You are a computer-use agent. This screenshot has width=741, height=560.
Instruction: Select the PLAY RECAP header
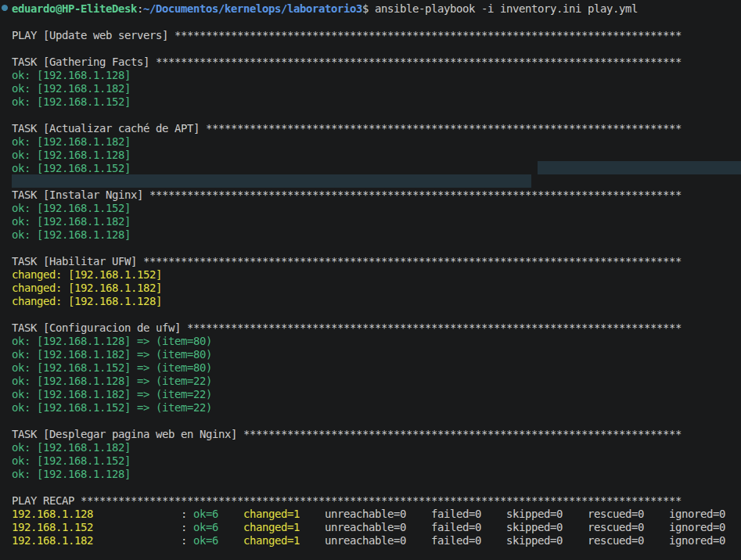click(x=43, y=501)
